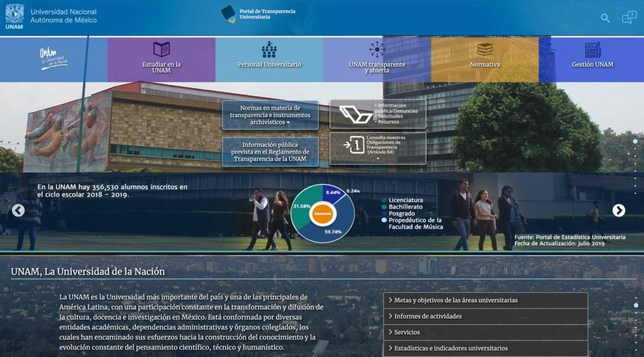The width and height of the screenshot is (644, 357).
Task: Click the stacked books icon for Normativa
Action: click(x=485, y=49)
